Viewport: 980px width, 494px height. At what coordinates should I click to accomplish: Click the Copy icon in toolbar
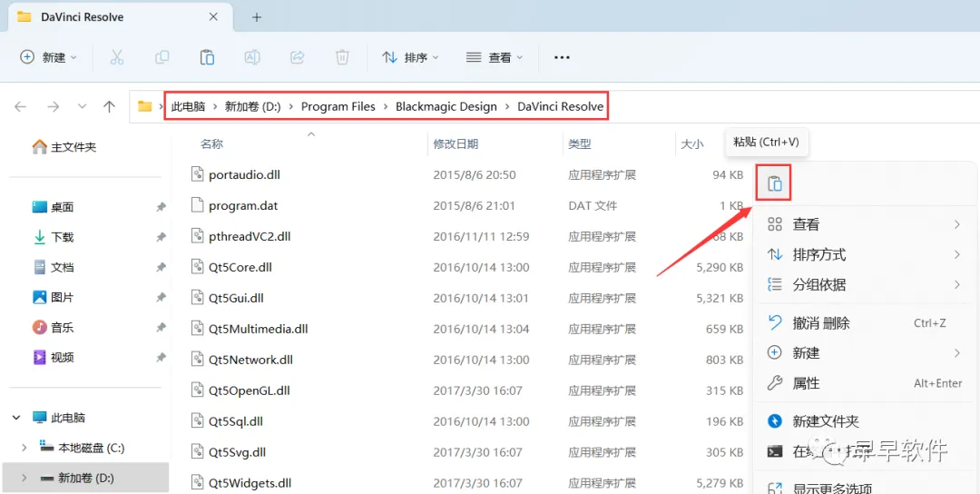click(x=162, y=57)
